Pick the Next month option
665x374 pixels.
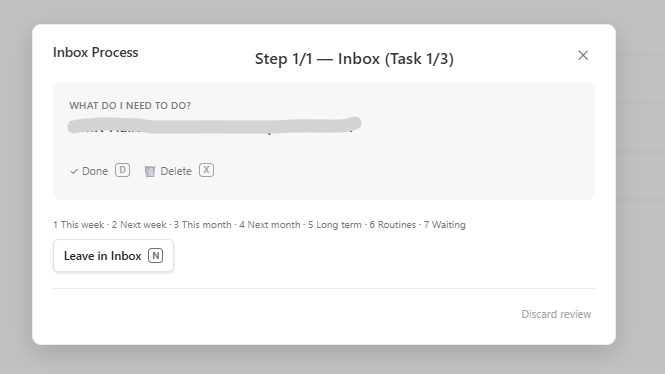click(x=270, y=225)
